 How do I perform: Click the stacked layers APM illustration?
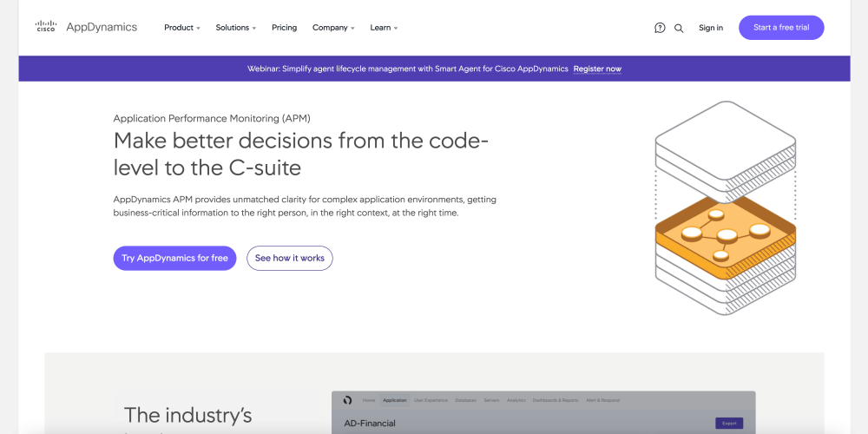726,207
